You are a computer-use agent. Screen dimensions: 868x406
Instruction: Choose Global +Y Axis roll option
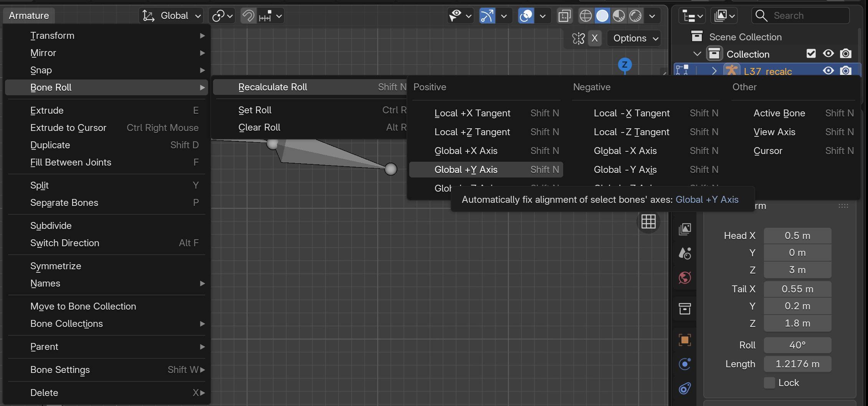pyautogui.click(x=486, y=170)
